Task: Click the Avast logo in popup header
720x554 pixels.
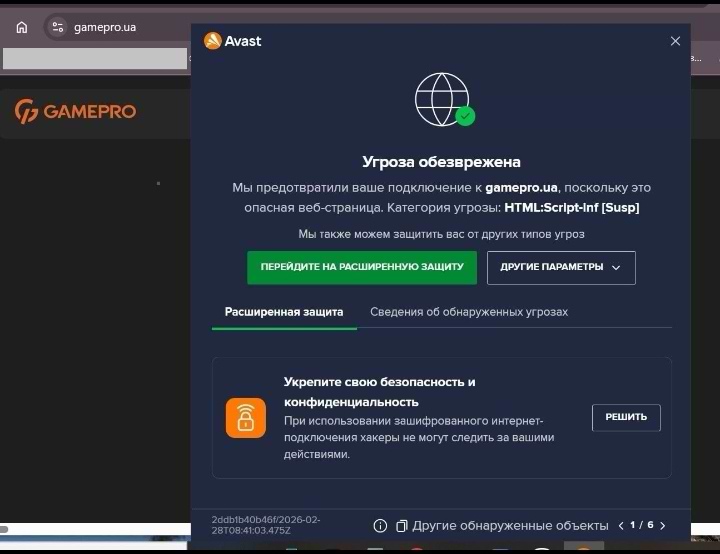Action: pyautogui.click(x=232, y=41)
